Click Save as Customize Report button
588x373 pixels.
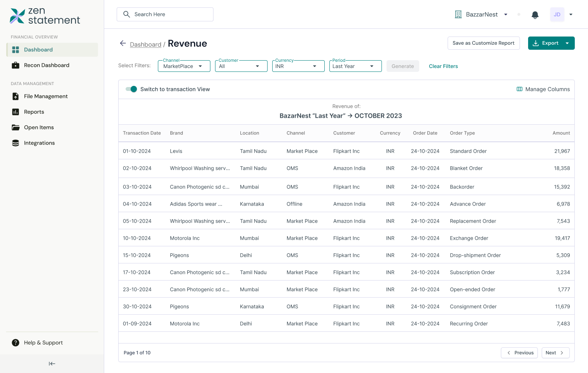(483, 43)
